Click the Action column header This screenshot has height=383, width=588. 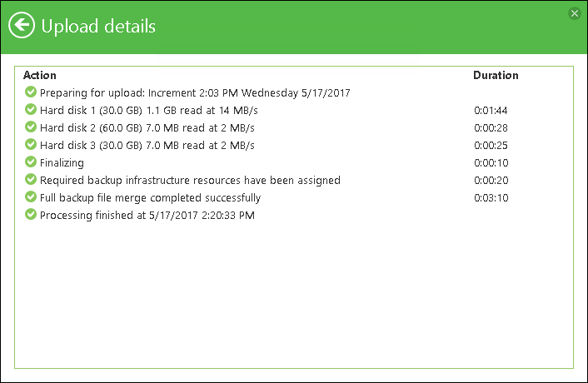tap(40, 75)
